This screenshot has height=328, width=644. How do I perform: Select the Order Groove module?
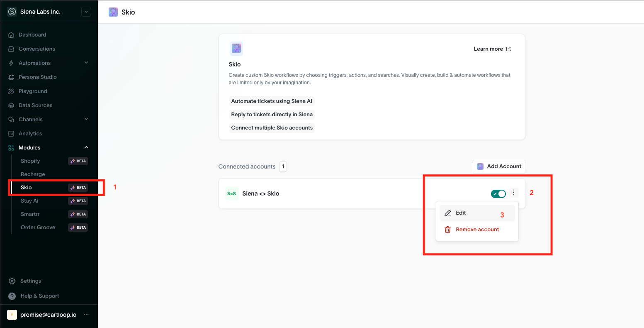(38, 228)
